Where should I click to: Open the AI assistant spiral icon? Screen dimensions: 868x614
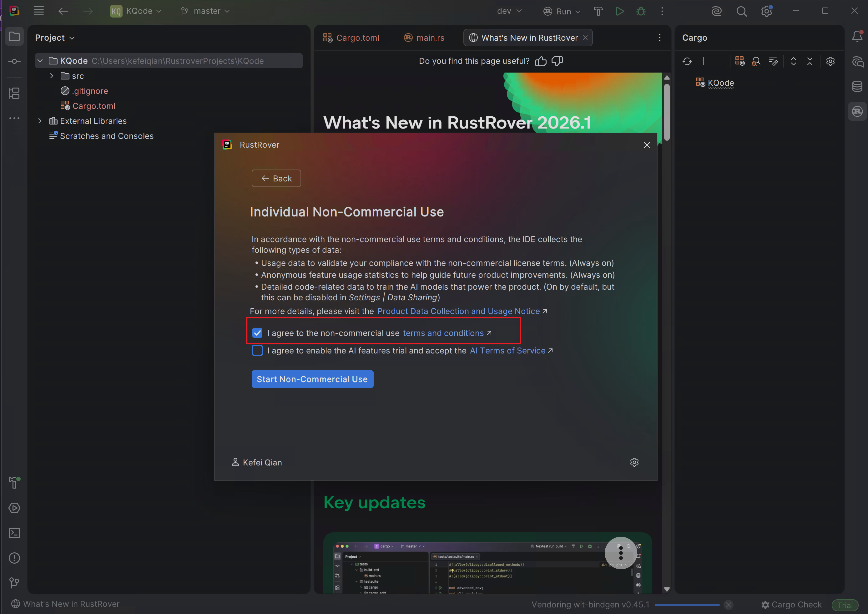716,11
